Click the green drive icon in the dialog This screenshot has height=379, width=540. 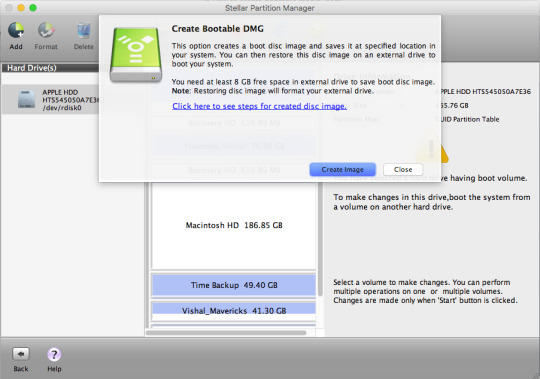pos(136,55)
